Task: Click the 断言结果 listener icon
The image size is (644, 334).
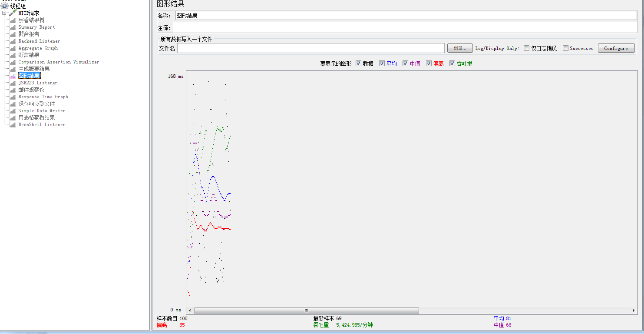Action: point(13,55)
